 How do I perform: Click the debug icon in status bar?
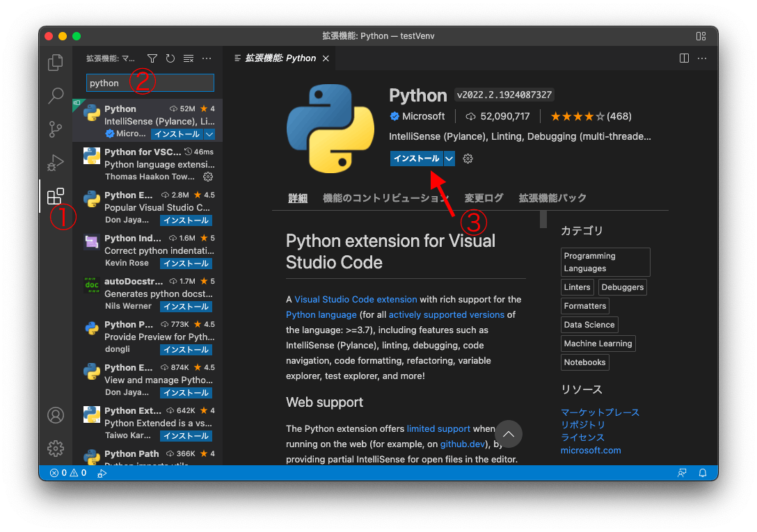click(x=102, y=473)
